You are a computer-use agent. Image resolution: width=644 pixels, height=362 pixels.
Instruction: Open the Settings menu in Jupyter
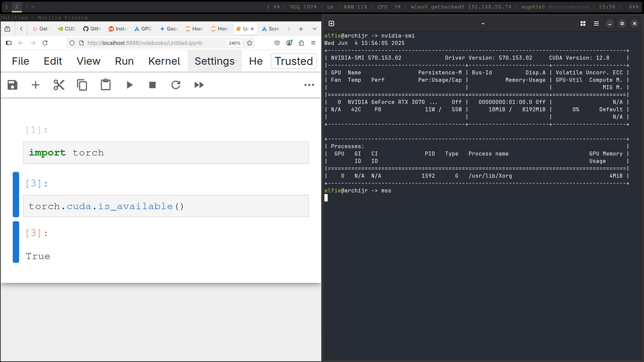215,61
